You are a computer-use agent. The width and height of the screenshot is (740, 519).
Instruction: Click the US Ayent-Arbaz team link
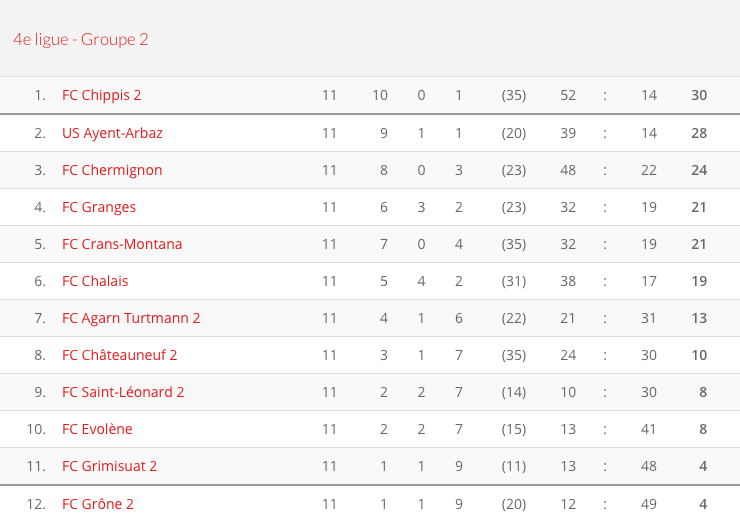(112, 133)
